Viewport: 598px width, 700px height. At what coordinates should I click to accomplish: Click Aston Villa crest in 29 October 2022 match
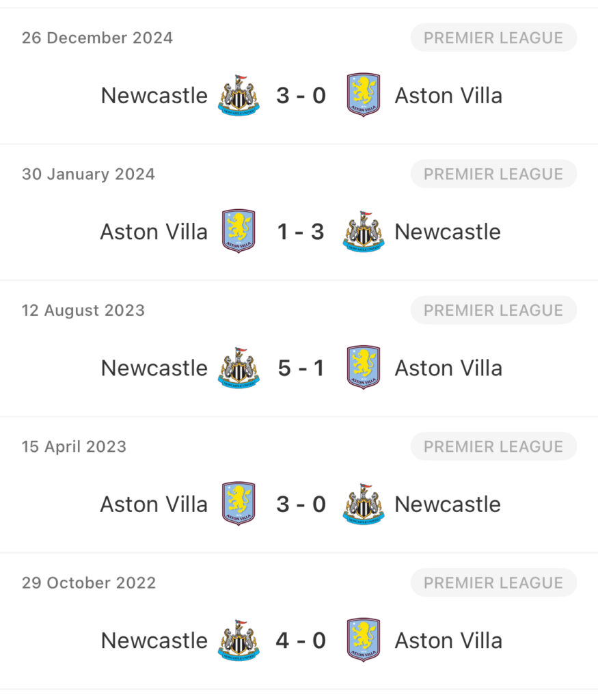point(364,640)
